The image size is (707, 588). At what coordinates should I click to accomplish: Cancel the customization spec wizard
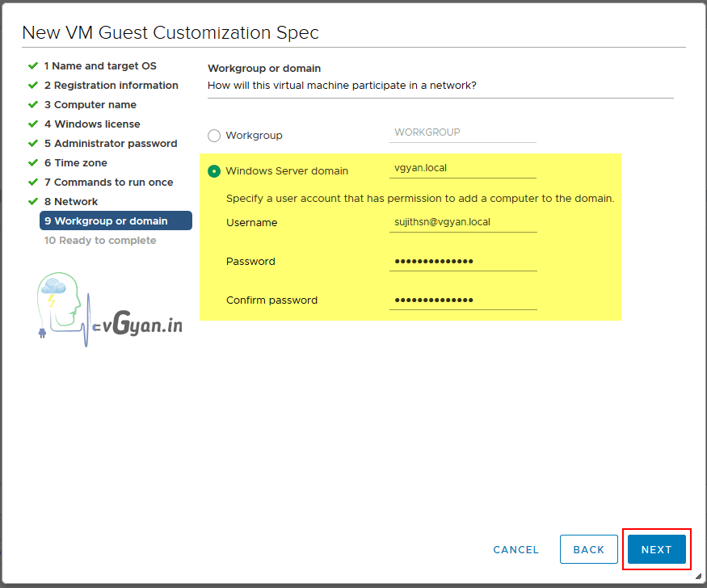(516, 549)
